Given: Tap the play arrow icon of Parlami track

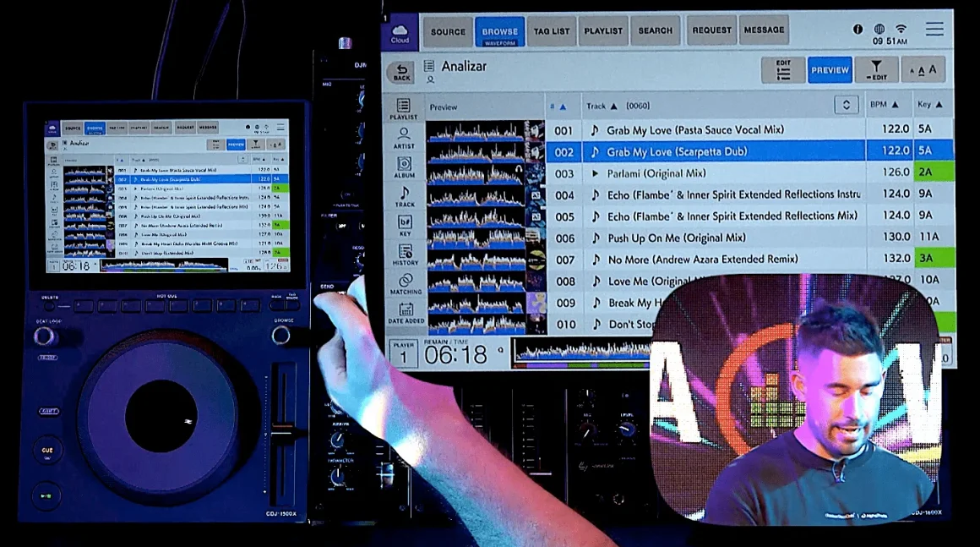Looking at the screenshot, I should [595, 173].
